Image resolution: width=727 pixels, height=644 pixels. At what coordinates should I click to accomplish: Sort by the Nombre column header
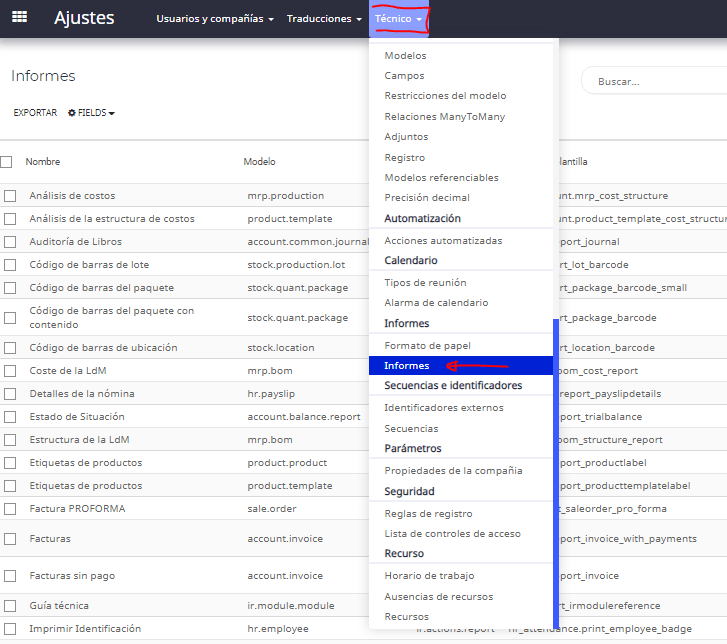pos(43,162)
